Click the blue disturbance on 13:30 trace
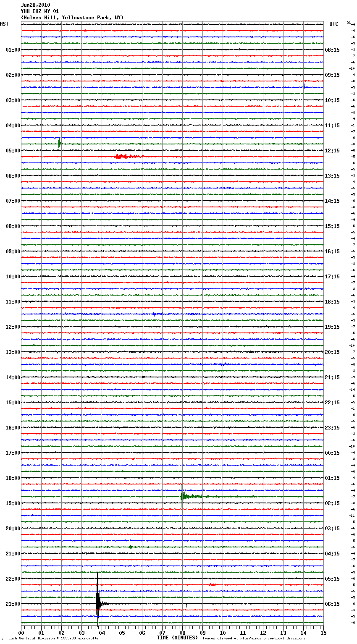Image resolution: width=357 pixels, height=644 pixels. click(x=222, y=364)
